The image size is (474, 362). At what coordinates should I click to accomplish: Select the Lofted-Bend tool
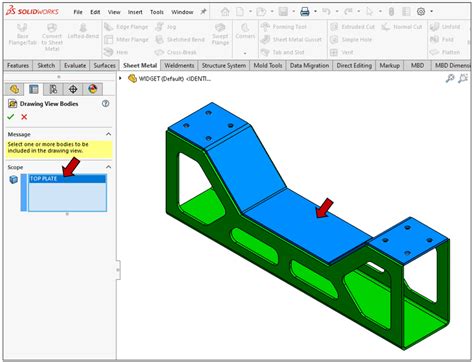point(83,31)
